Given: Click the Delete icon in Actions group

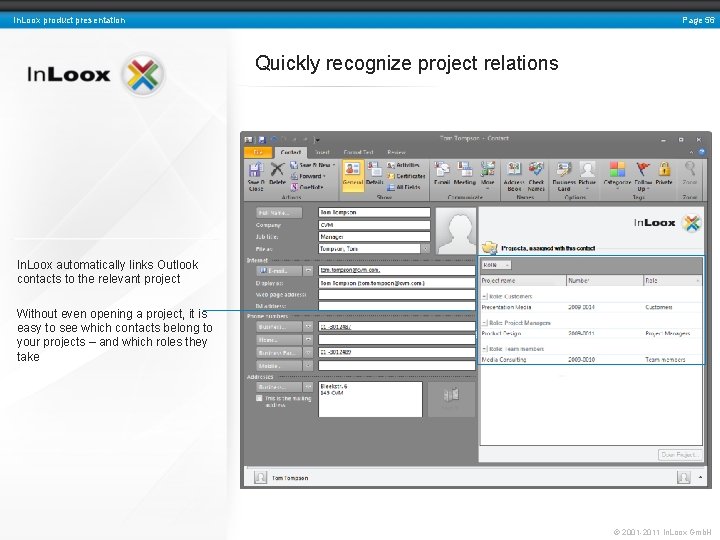Looking at the screenshot, I should (277, 174).
